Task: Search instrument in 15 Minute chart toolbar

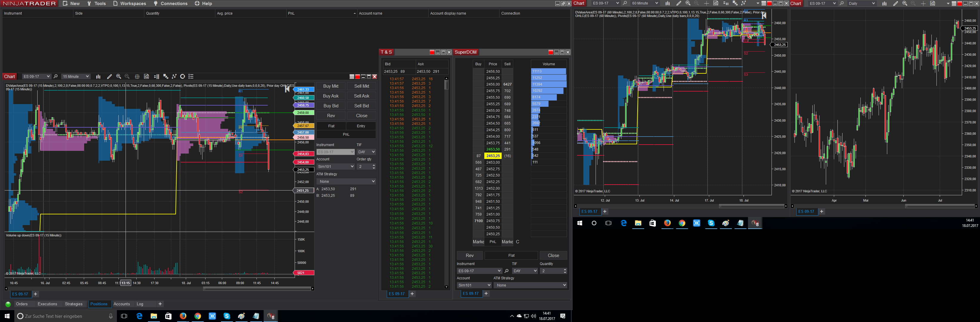Action: click(55, 77)
